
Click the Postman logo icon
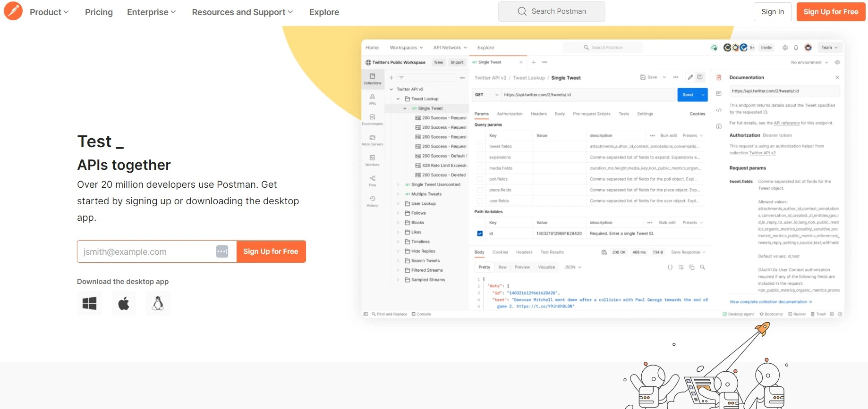coord(13,11)
